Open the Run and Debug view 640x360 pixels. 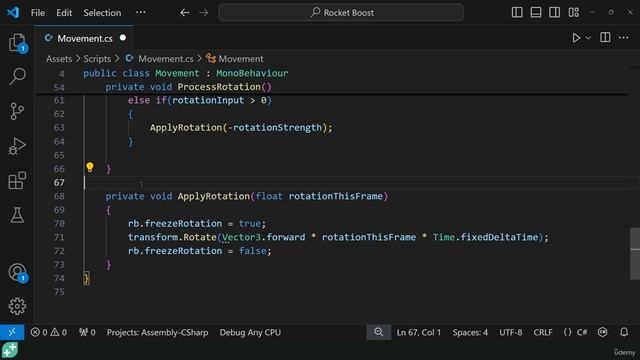[x=17, y=146]
